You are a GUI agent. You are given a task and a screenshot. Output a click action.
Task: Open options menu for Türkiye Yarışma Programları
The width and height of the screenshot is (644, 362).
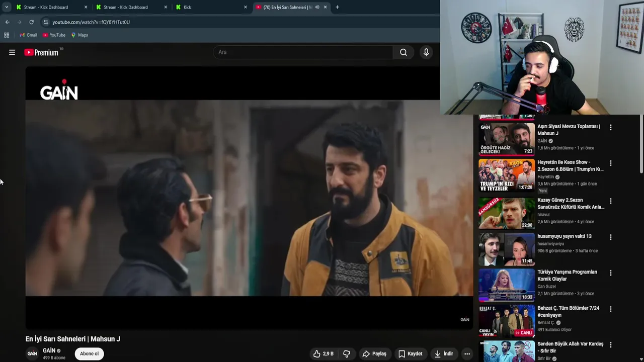[611, 273]
